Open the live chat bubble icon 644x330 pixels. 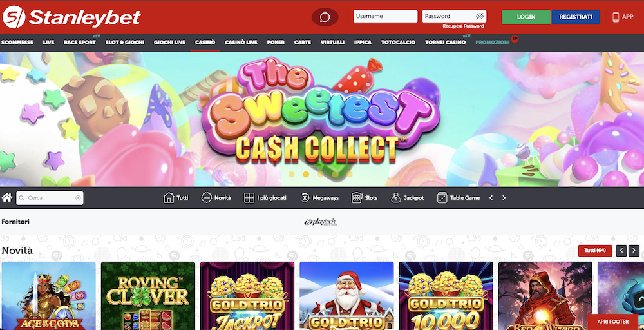point(325,17)
